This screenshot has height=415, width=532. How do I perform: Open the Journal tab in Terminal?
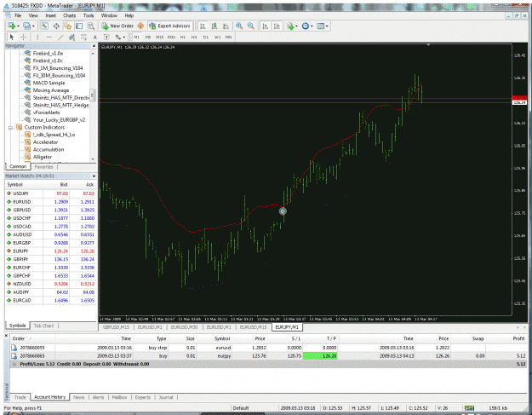[x=166, y=397]
